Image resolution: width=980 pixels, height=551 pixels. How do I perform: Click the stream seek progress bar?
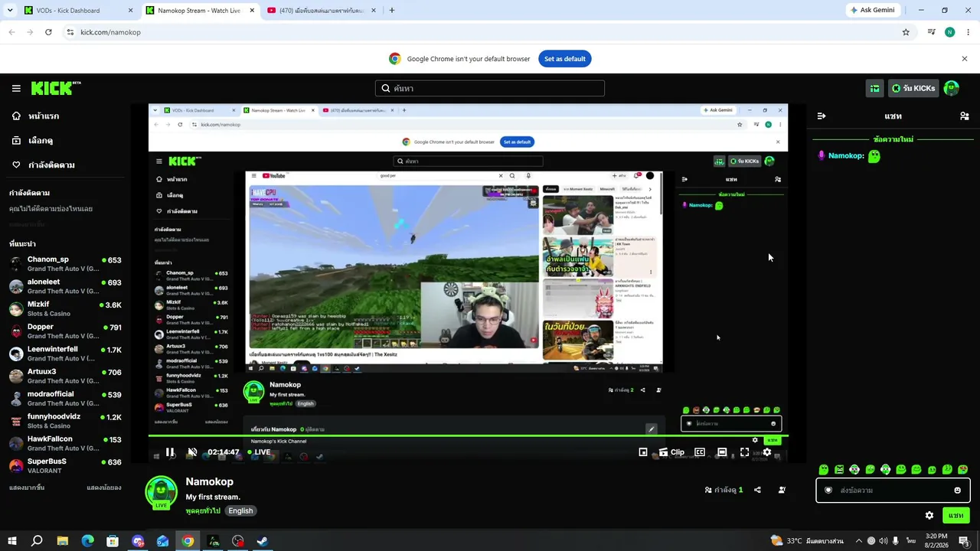(468, 436)
